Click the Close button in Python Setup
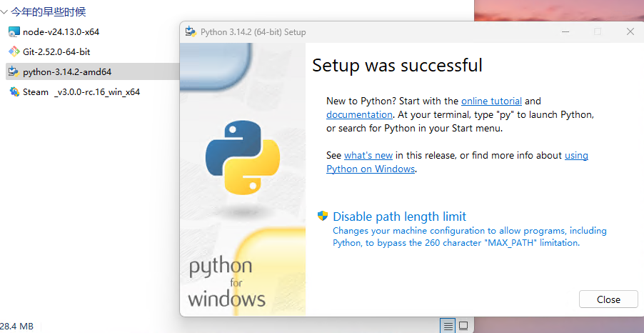Image resolution: width=644 pixels, height=333 pixels. pyautogui.click(x=609, y=299)
